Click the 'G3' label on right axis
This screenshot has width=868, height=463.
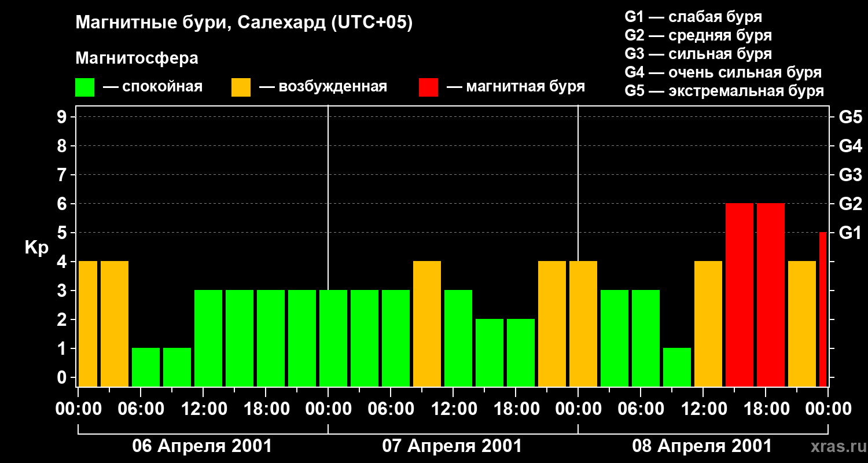click(850, 175)
